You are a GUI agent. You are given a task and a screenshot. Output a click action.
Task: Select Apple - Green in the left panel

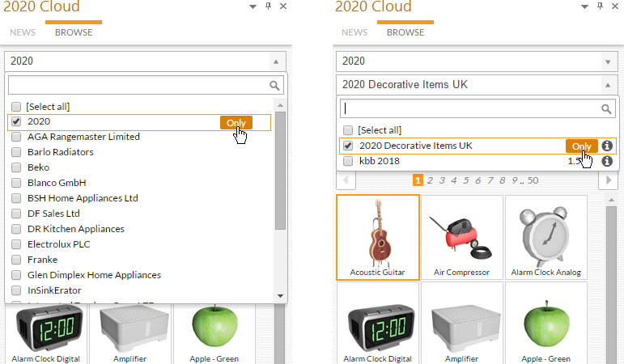pos(214,334)
